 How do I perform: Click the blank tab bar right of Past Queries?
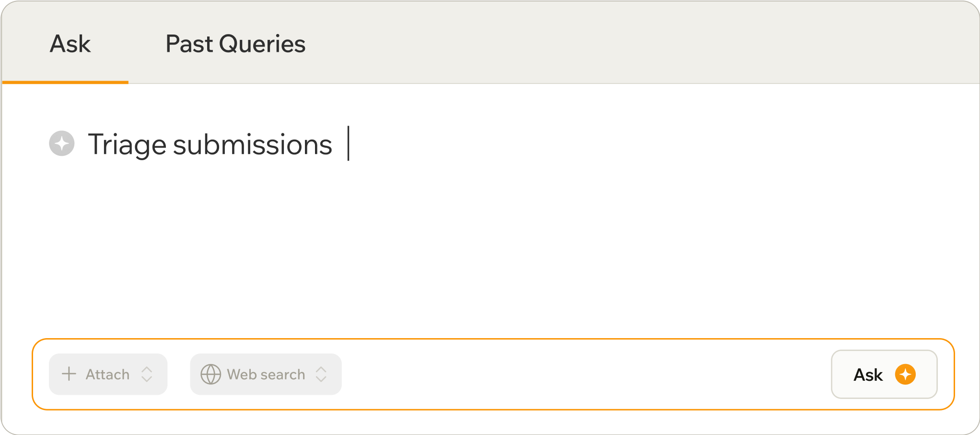pyautogui.click(x=623, y=44)
